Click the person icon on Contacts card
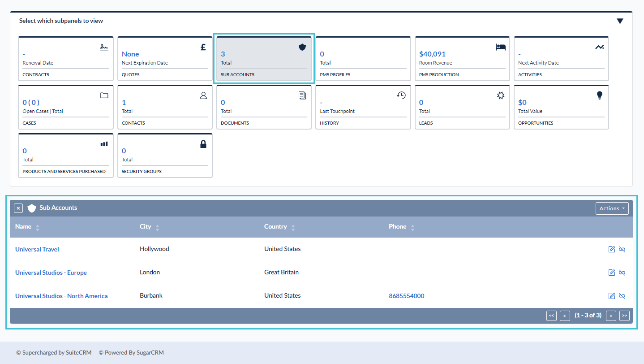The image size is (644, 364). click(x=203, y=95)
